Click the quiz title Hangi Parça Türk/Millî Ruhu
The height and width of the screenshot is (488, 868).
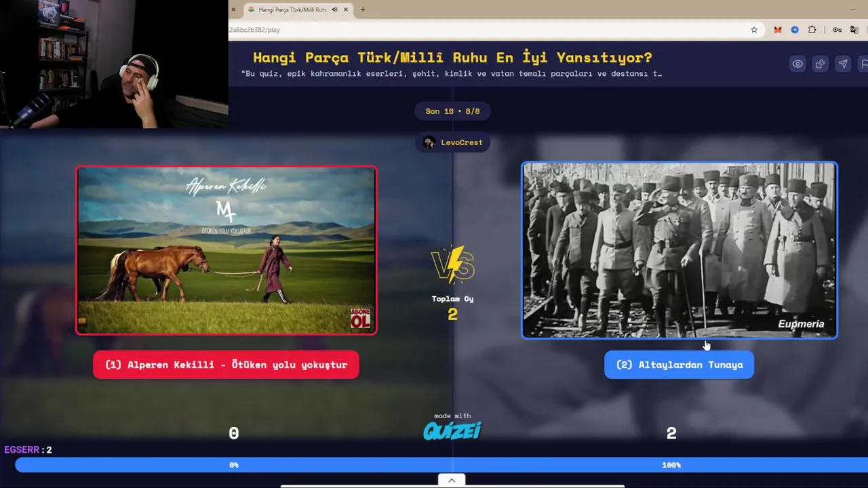click(x=452, y=58)
